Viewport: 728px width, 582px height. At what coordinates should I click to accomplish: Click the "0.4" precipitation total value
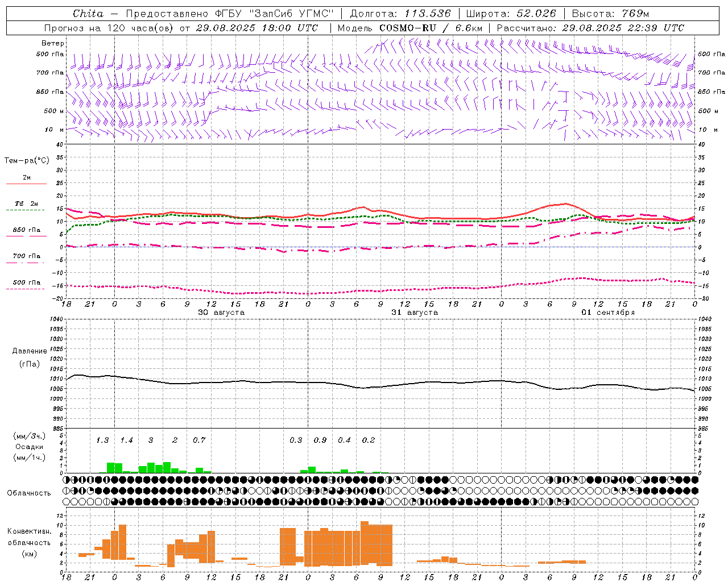344,440
